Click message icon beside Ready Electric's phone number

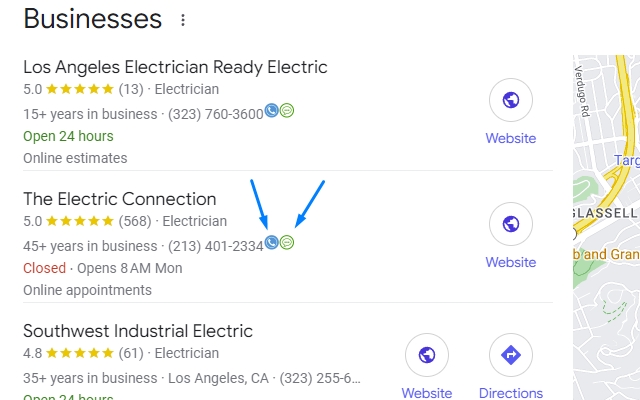pyautogui.click(x=287, y=111)
